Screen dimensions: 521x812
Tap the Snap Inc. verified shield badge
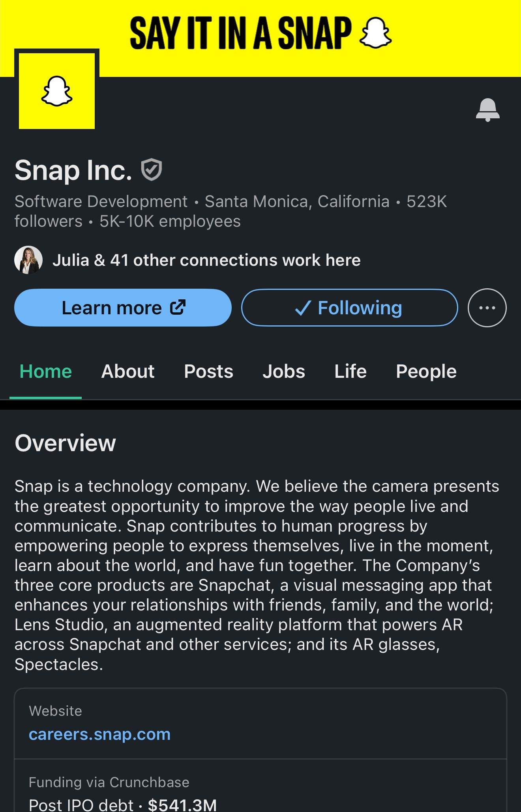(152, 170)
